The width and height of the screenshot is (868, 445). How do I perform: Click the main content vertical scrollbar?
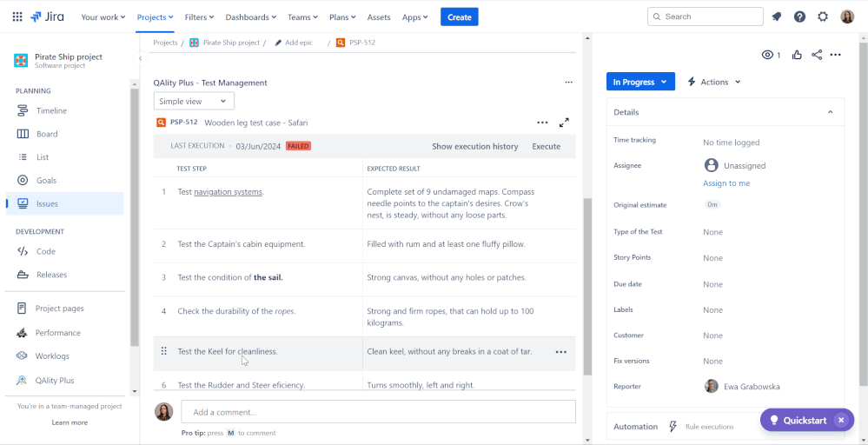click(587, 287)
